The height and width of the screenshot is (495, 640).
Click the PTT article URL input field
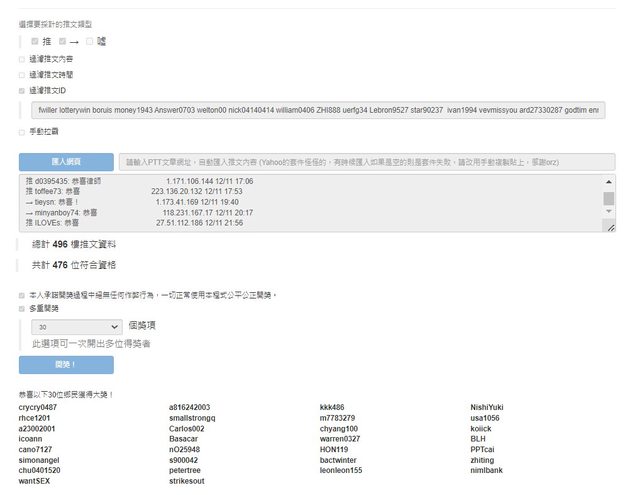(366, 162)
